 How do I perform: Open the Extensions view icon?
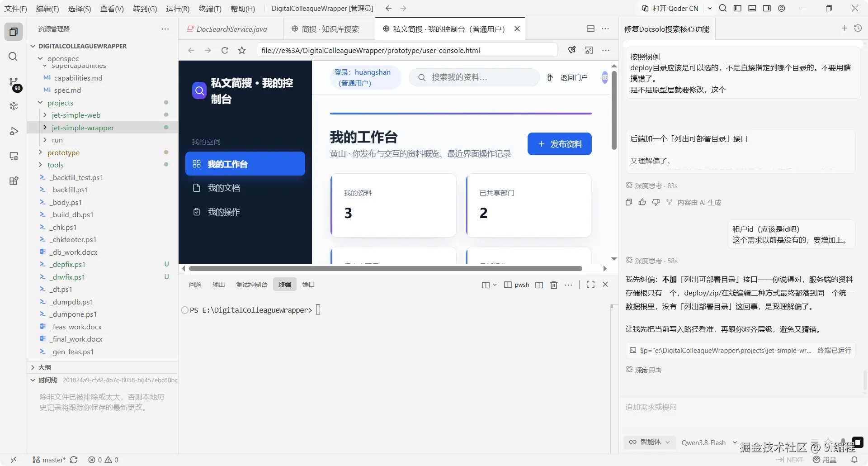[14, 181]
